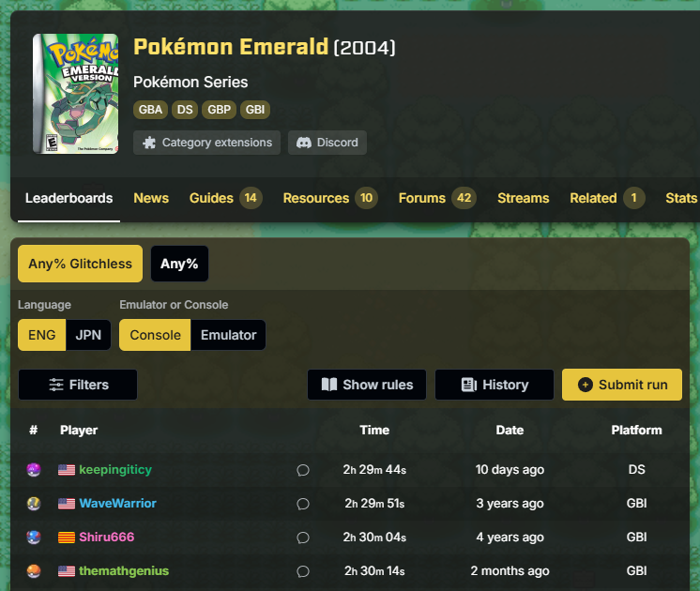
Task: Click the Date column header
Action: click(x=510, y=430)
